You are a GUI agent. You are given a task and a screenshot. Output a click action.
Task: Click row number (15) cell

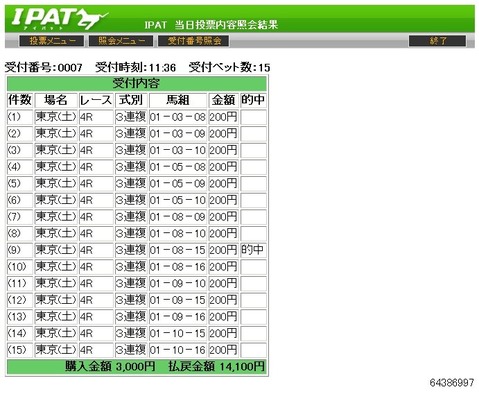tap(20, 350)
